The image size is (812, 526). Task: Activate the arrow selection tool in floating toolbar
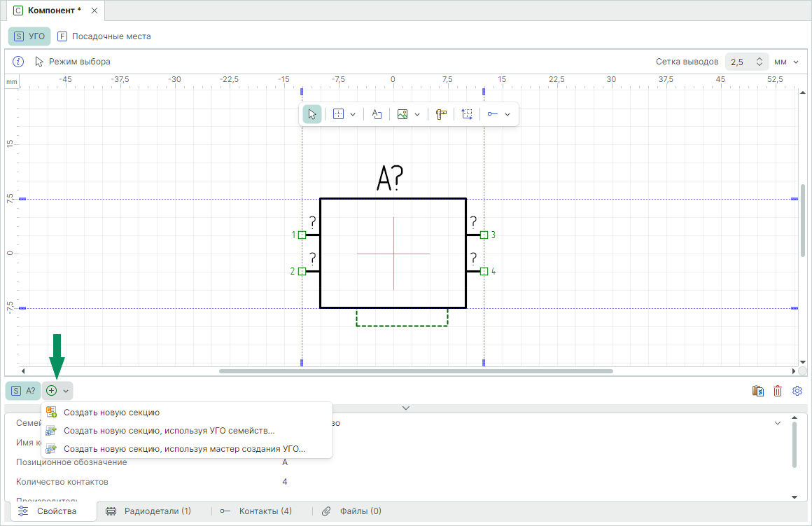pos(313,114)
